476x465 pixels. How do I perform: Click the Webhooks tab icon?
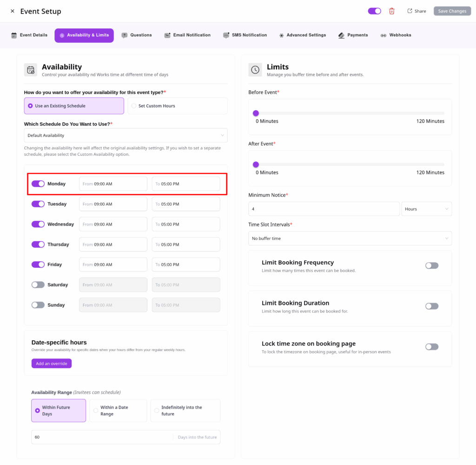[x=383, y=35]
